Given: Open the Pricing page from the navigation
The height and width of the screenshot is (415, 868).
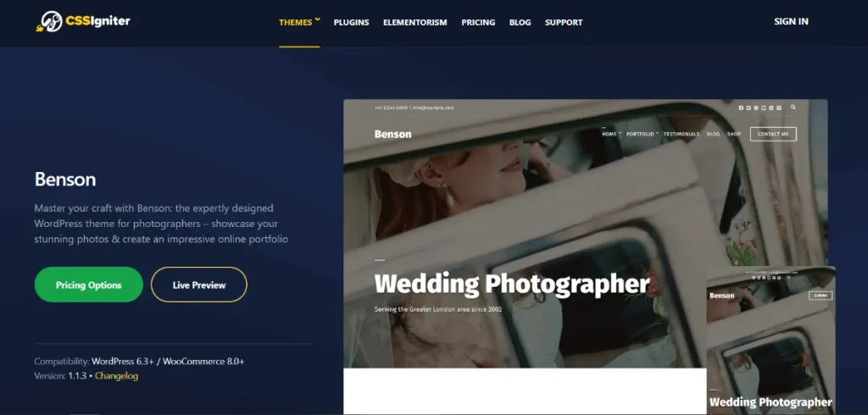Looking at the screenshot, I should coord(478,22).
